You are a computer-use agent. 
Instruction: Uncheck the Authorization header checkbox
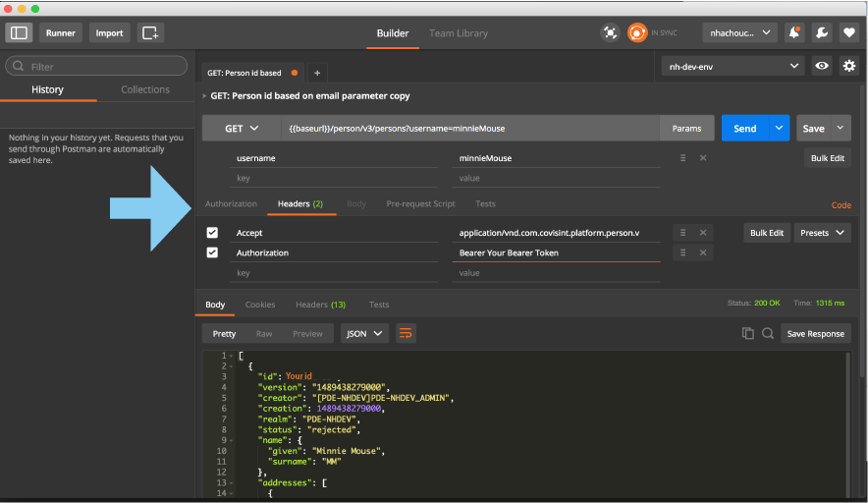click(212, 252)
